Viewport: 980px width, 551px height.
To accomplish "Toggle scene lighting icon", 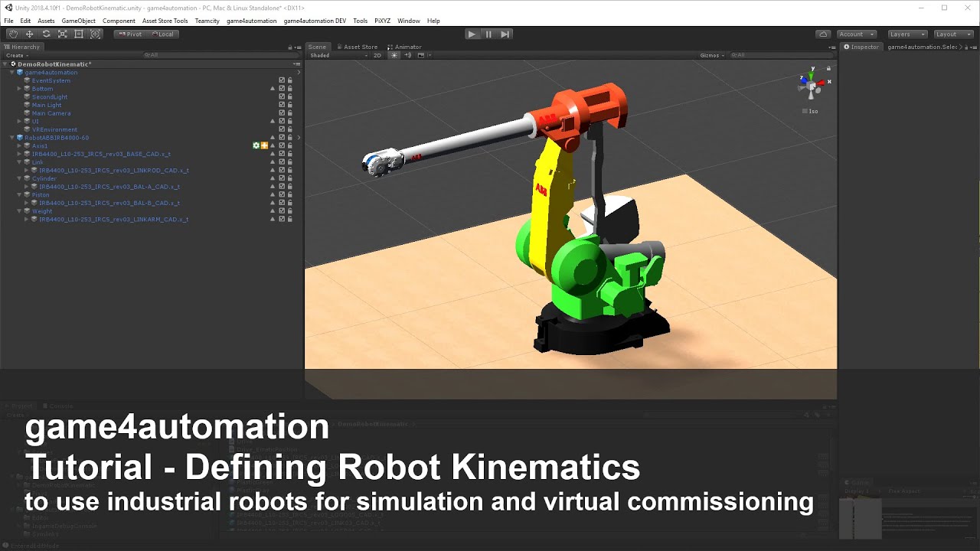I will tap(394, 55).
